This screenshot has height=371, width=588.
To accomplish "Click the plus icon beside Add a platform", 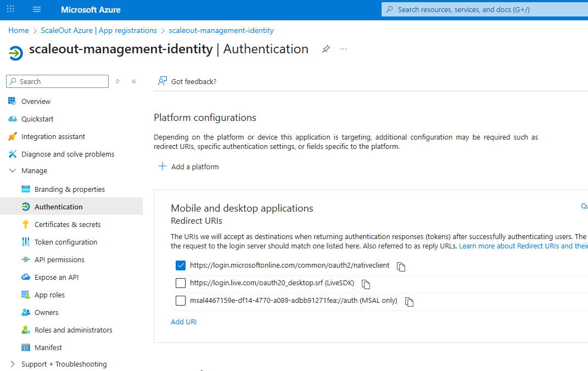I will (163, 167).
